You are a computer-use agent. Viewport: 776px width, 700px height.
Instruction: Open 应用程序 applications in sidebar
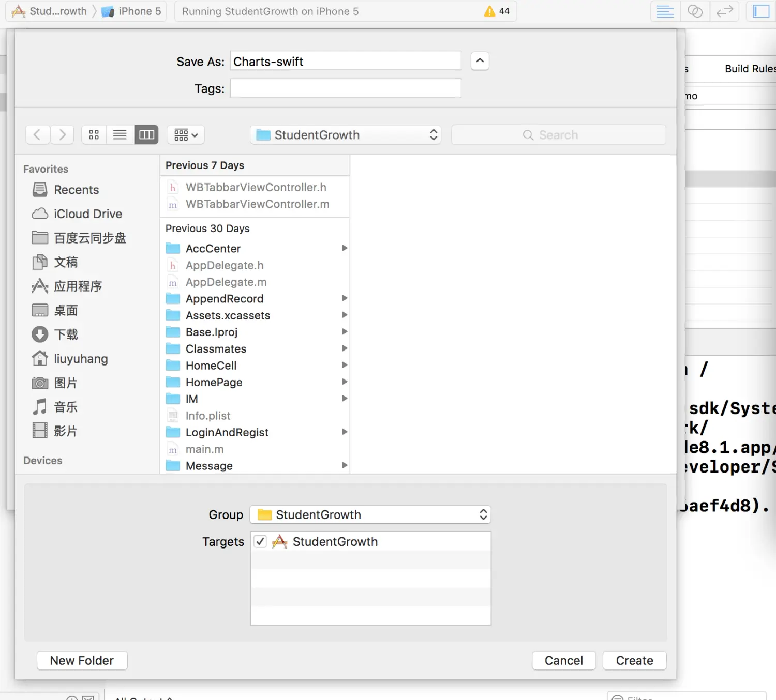point(67,286)
